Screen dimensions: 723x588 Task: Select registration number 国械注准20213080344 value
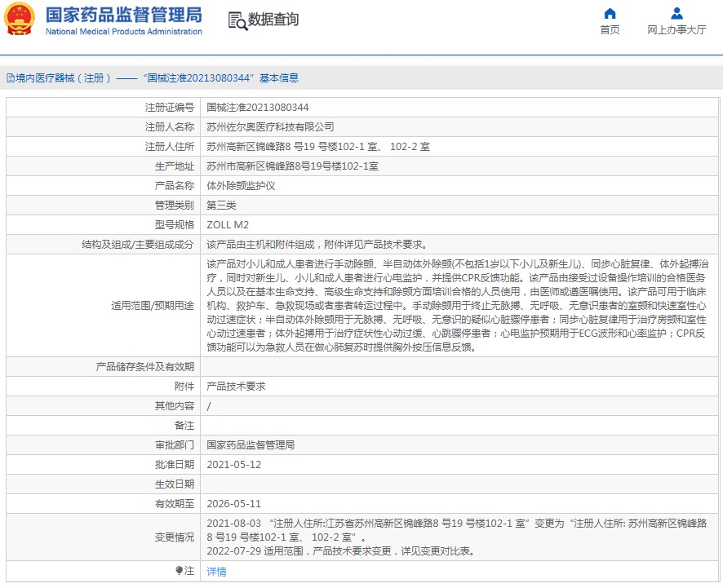(x=257, y=108)
